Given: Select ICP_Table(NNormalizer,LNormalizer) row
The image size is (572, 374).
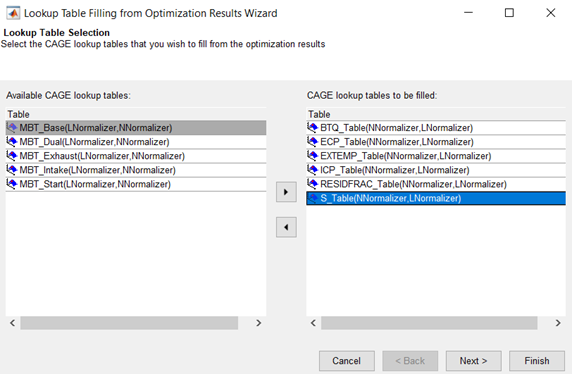Looking at the screenshot, I should (x=436, y=170).
